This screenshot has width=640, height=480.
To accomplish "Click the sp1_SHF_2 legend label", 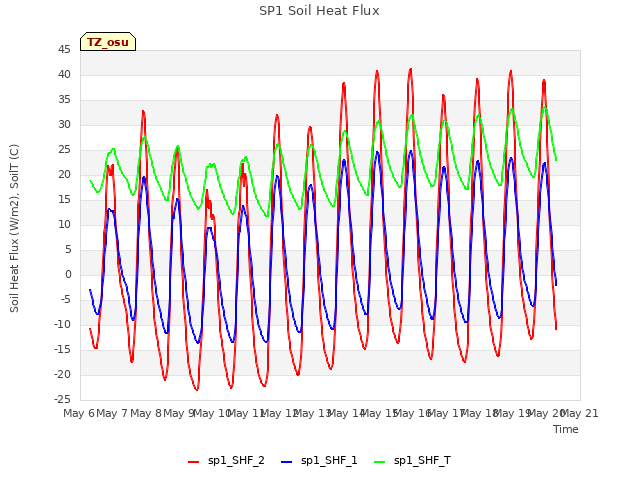I will (x=236, y=460).
